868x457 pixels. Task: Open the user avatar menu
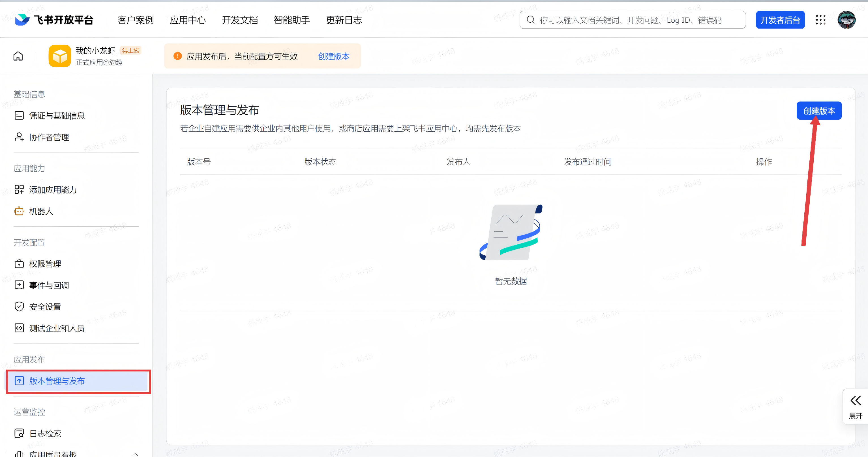coord(846,20)
